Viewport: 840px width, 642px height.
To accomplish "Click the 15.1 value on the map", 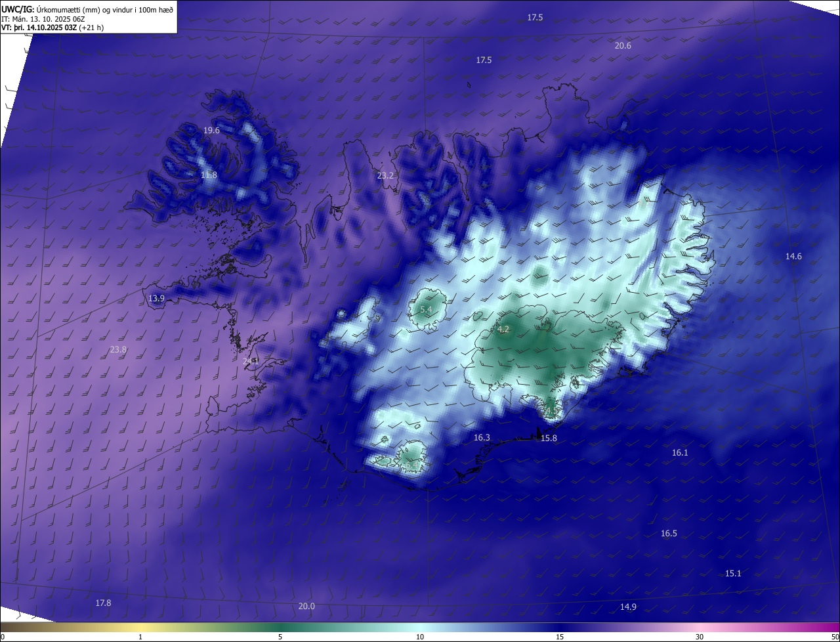I will [733, 574].
